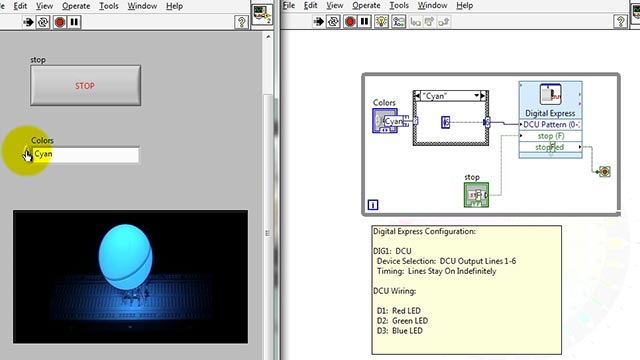Click Run Continuously in front panel toolbar
Screen dimensions: 640x360
43,22
